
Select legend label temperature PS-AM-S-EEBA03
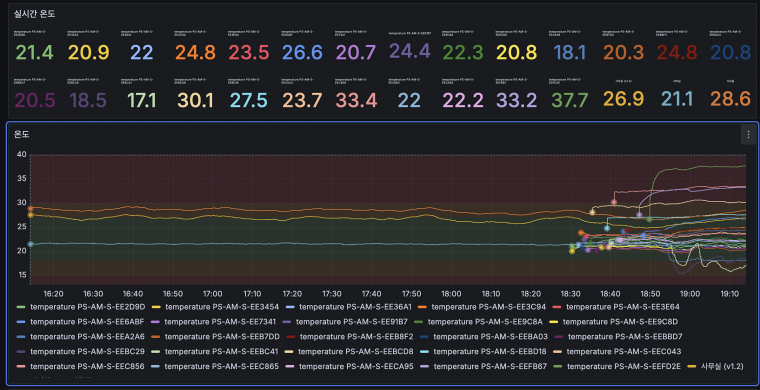point(491,336)
